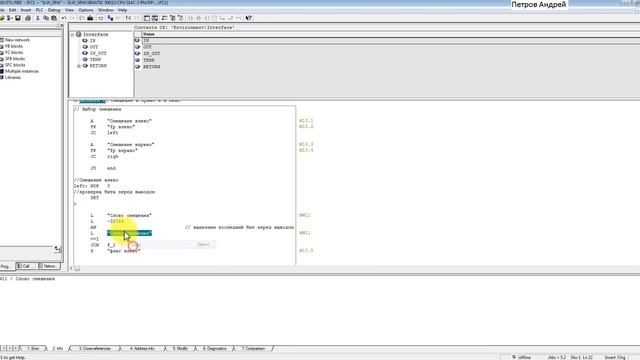The height and width of the screenshot is (360, 640).
Task: Switch to the 3: Cross-references tab
Action: (95, 349)
